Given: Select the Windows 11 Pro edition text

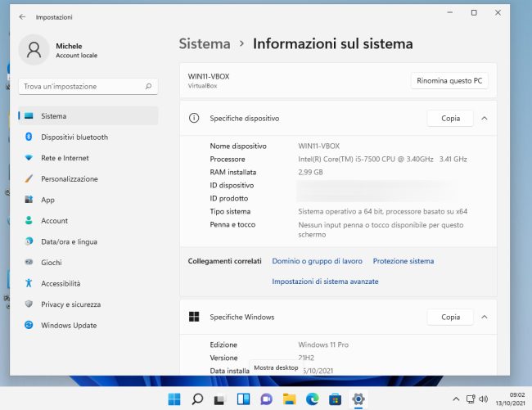Looking at the screenshot, I should pyautogui.click(x=323, y=345).
